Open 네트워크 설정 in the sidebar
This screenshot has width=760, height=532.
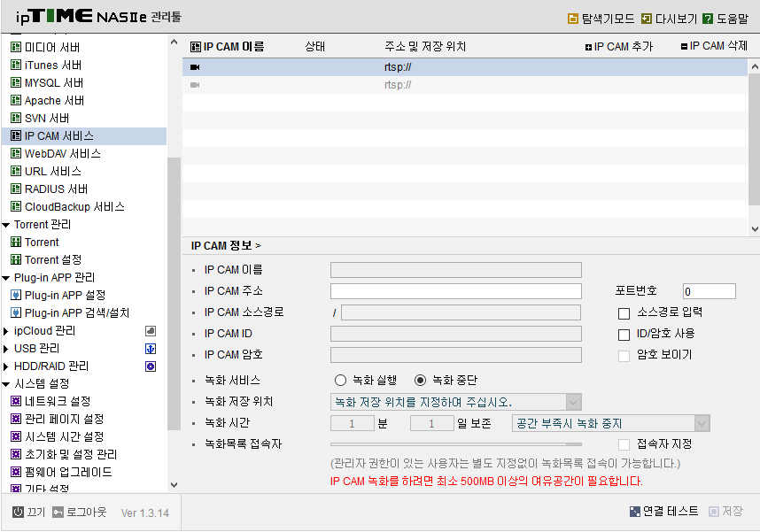click(58, 401)
